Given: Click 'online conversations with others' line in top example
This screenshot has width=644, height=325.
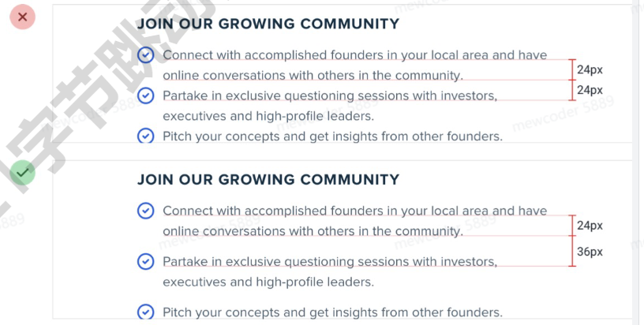Looking at the screenshot, I should [x=312, y=76].
